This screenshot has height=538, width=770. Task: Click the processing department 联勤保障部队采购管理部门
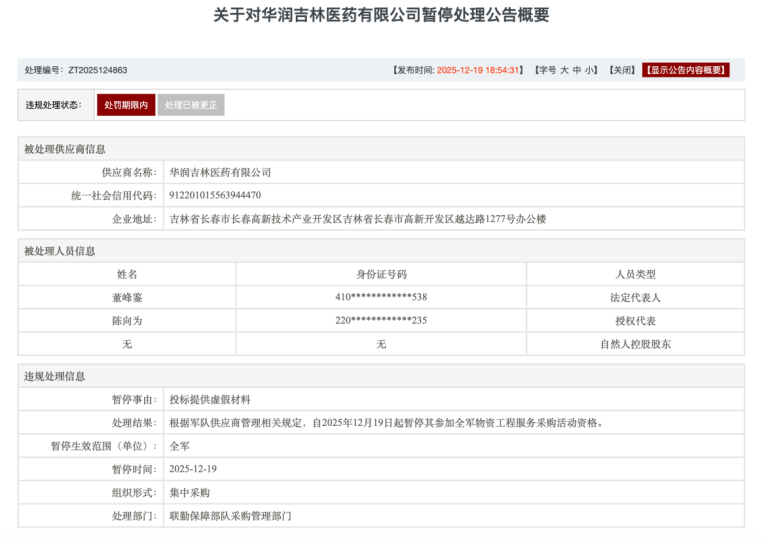[231, 516]
